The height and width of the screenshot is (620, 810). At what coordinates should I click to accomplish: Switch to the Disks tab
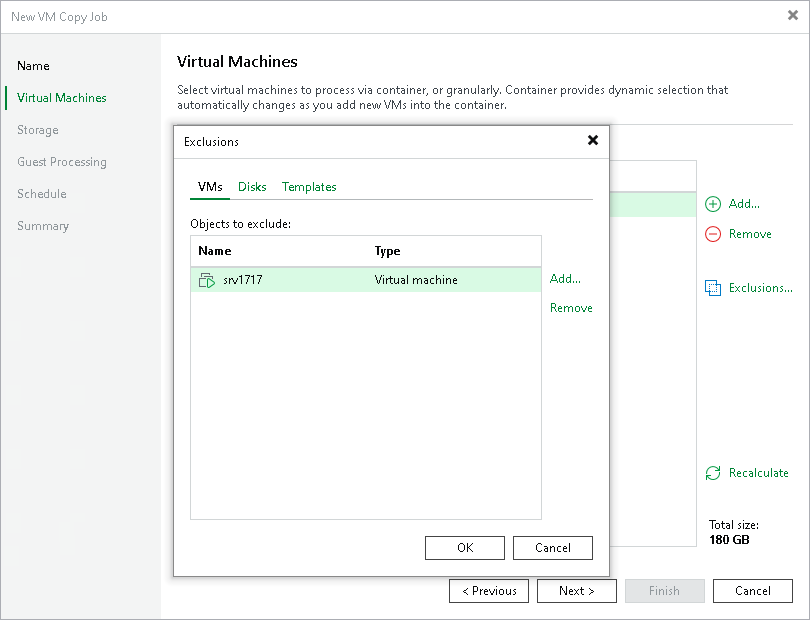click(252, 187)
